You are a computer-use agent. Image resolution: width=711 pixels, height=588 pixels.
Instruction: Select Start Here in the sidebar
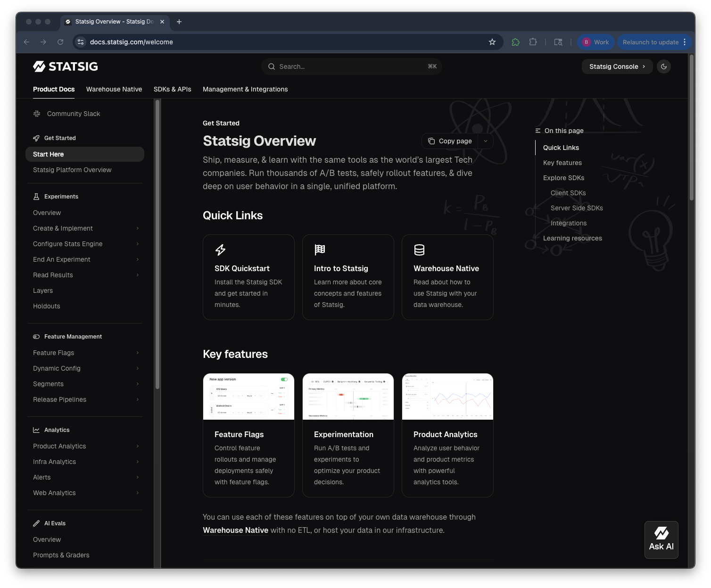point(85,154)
